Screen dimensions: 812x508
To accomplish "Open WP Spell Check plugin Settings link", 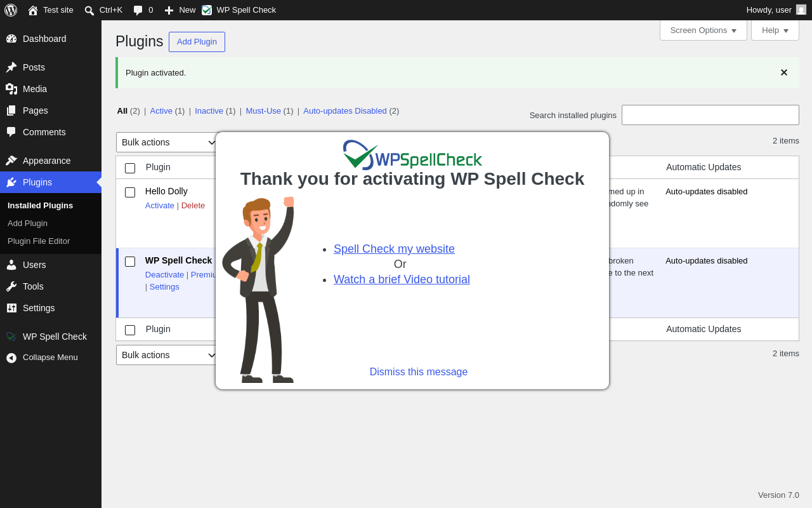I will point(164,286).
